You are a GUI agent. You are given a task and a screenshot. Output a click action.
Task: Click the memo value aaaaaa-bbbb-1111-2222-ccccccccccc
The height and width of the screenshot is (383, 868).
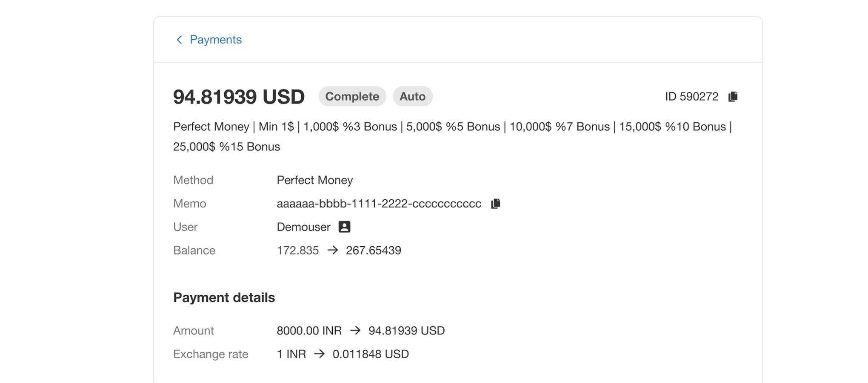tap(379, 204)
